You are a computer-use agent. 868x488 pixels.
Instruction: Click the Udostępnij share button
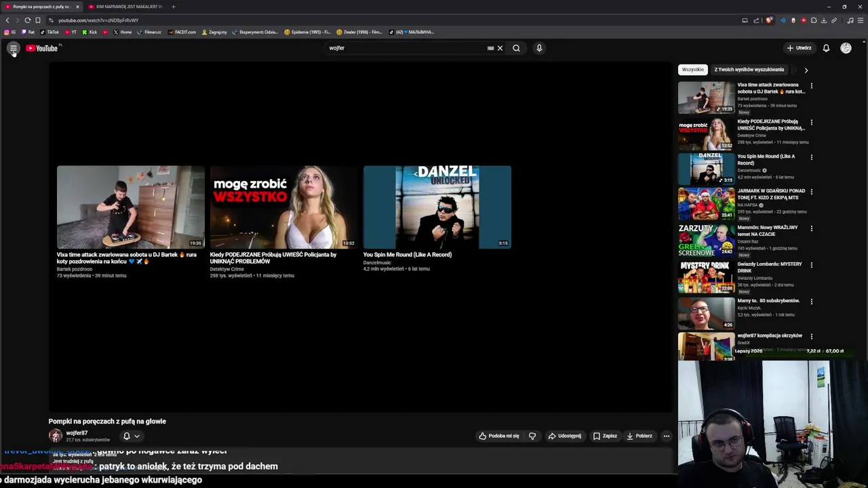click(564, 436)
